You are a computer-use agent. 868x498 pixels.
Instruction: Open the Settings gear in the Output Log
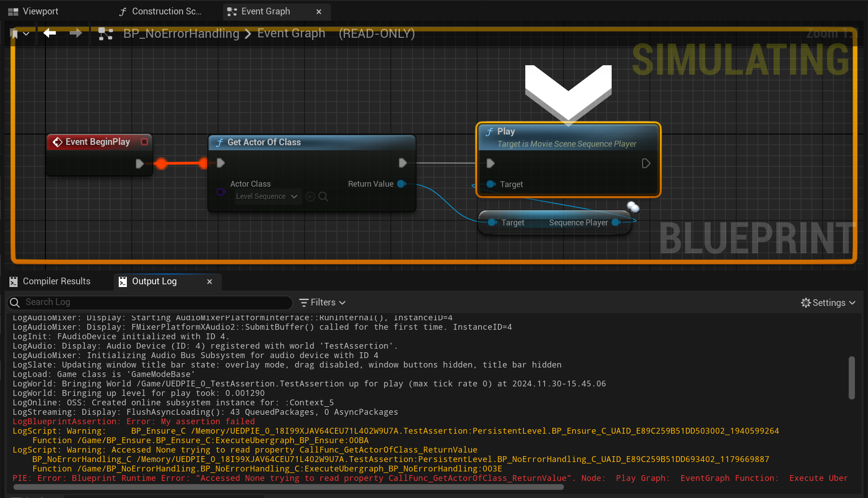[x=806, y=302]
